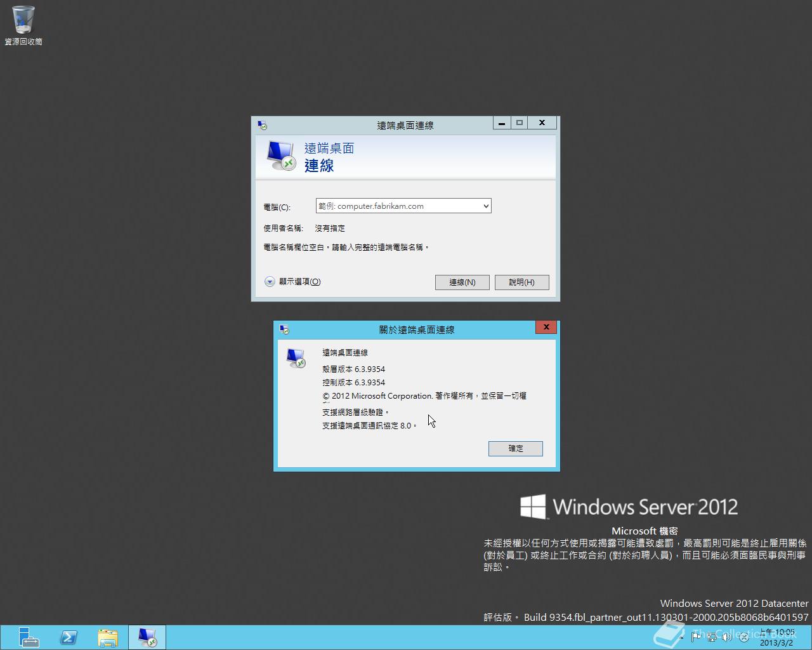Minimize the 遠端桌面連線 window
The width and height of the screenshot is (812, 650).
click(502, 123)
